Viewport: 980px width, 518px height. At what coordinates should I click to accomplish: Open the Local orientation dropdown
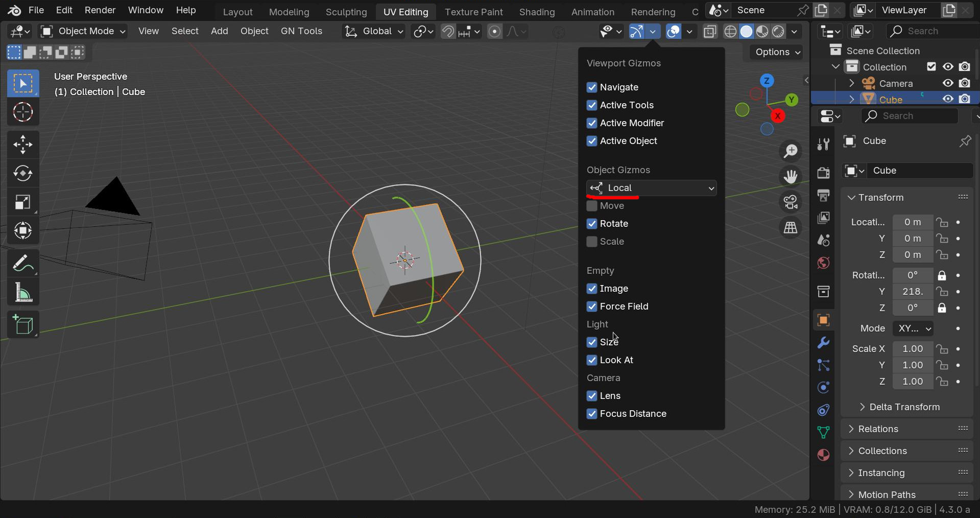point(652,188)
